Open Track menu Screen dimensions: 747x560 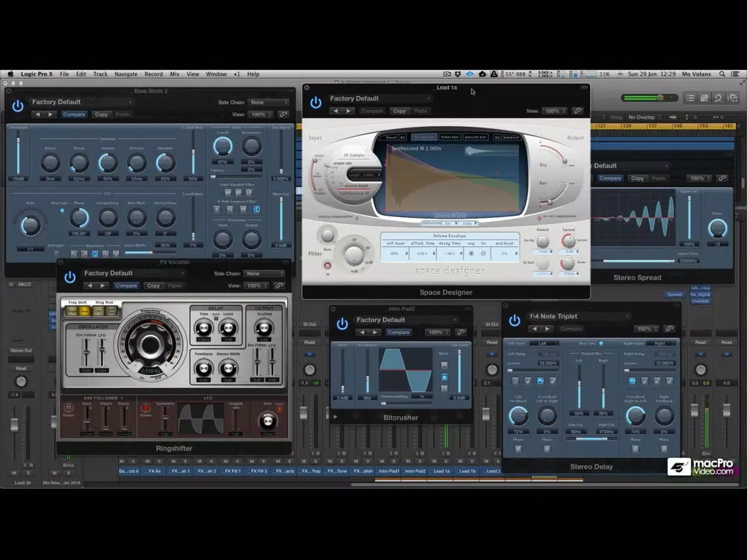coord(100,74)
